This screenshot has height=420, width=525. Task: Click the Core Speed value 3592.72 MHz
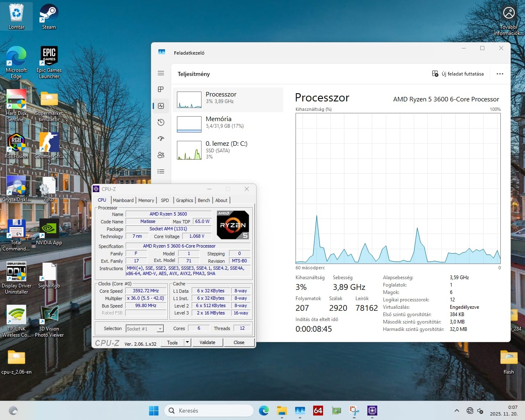[x=146, y=291]
